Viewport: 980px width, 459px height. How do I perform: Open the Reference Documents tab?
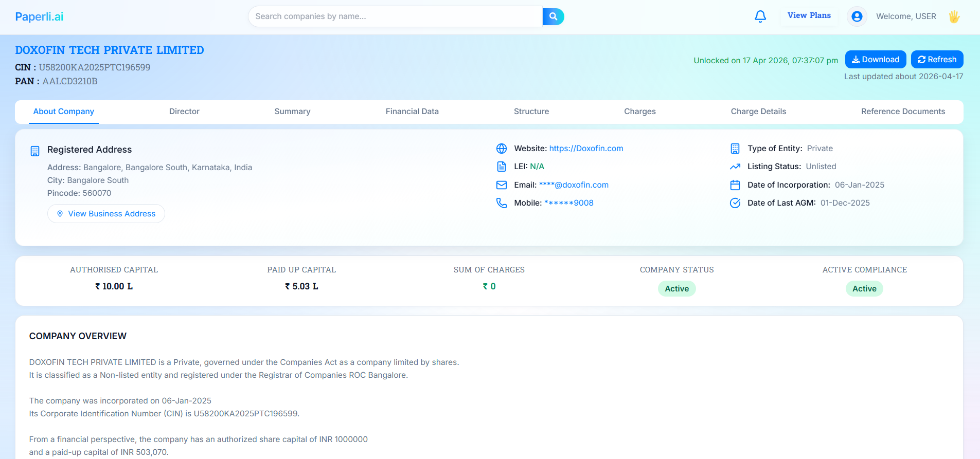903,112
